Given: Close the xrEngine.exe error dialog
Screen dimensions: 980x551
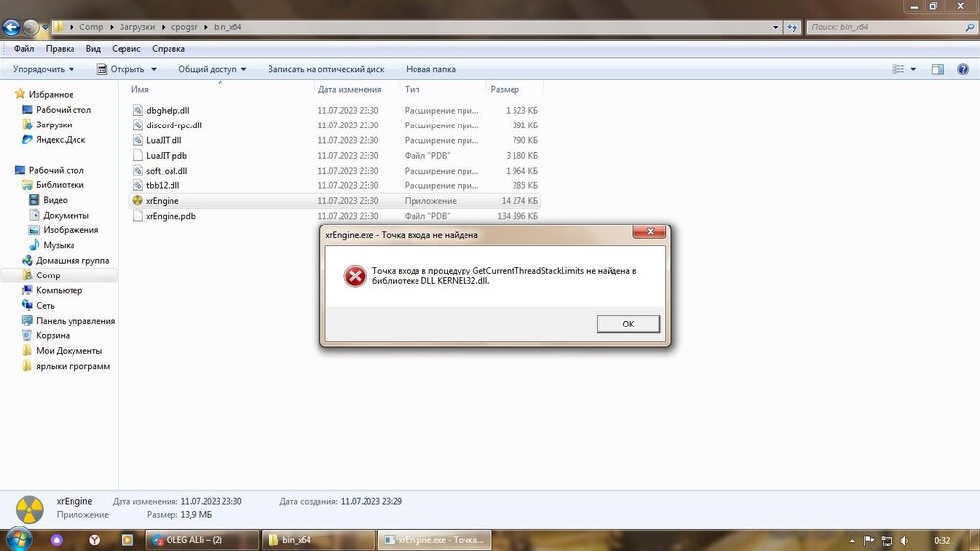Looking at the screenshot, I should (x=650, y=232).
